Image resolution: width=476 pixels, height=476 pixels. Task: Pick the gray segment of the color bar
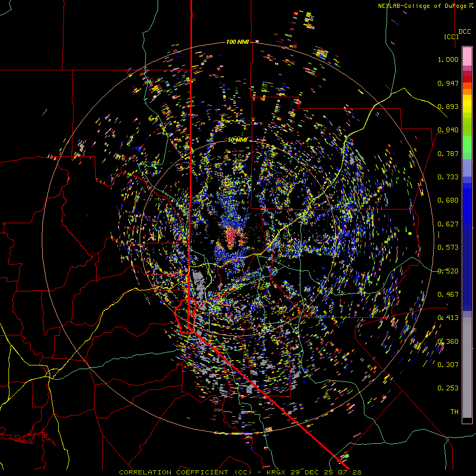click(x=467, y=368)
